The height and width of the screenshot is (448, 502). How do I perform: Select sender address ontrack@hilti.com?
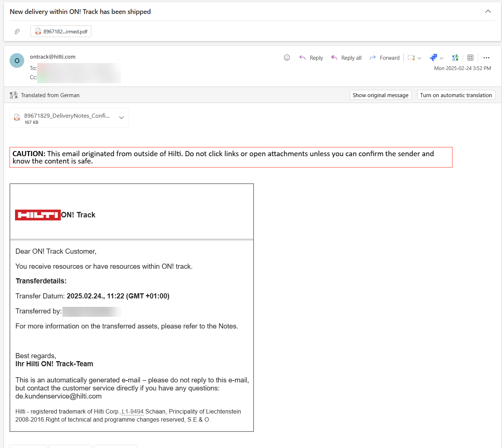click(x=52, y=57)
